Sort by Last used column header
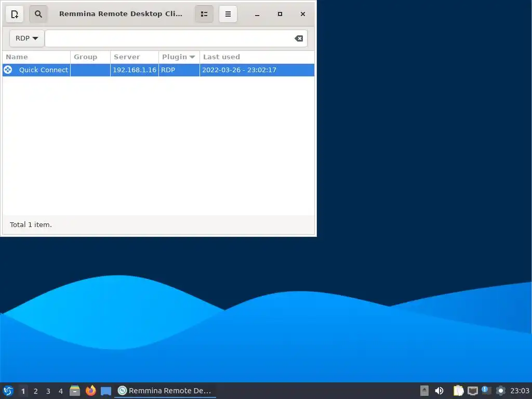 click(257, 57)
